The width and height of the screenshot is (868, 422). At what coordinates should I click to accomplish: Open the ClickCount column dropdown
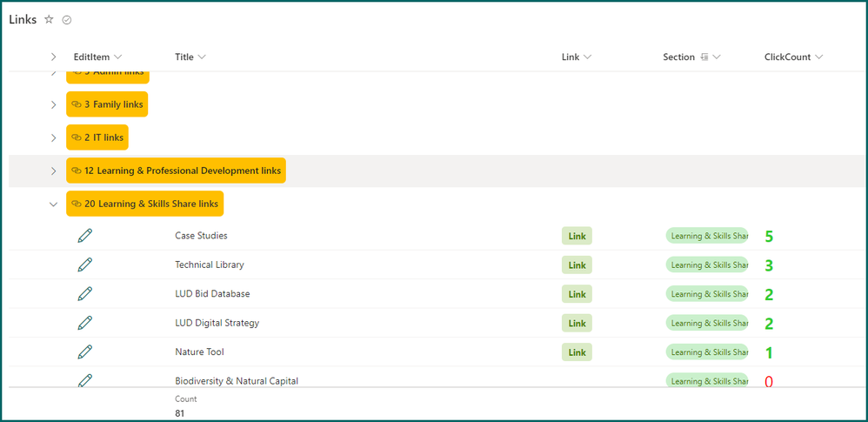pyautogui.click(x=818, y=57)
